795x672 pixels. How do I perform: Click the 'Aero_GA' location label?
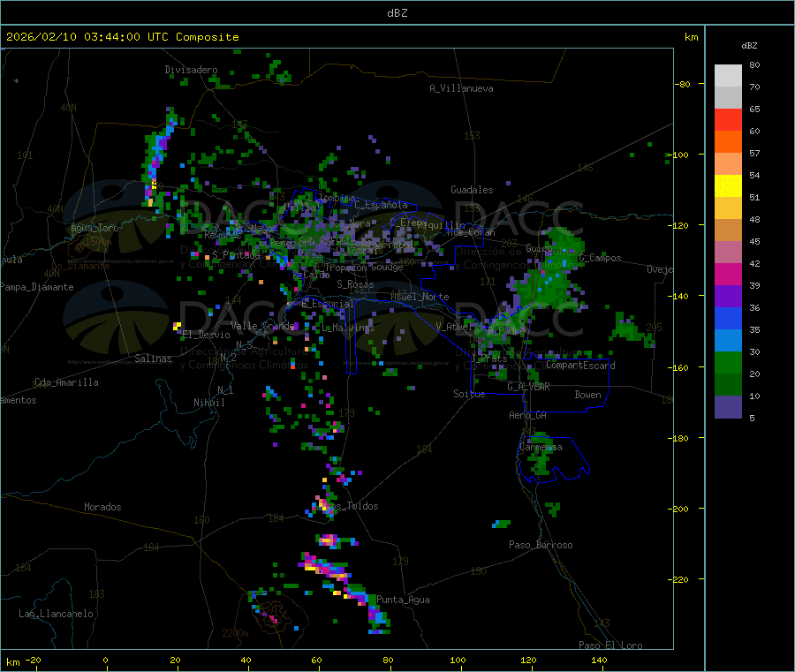[528, 415]
